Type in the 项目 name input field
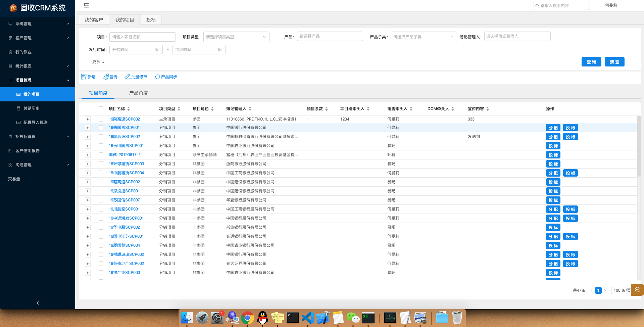 coord(142,37)
